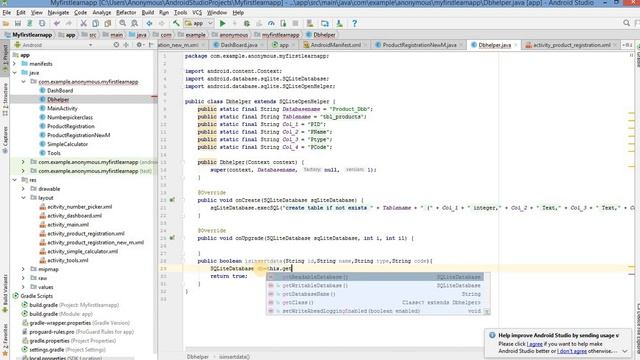Click the Build Variants side tab

click(5, 293)
